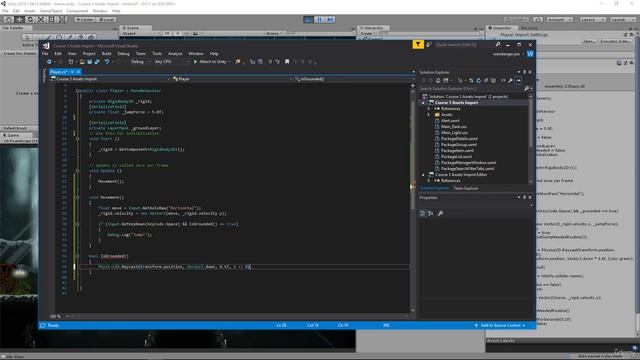The image size is (640, 360).
Task: Open Visual Studio Tools menu
Action: pos(157,53)
